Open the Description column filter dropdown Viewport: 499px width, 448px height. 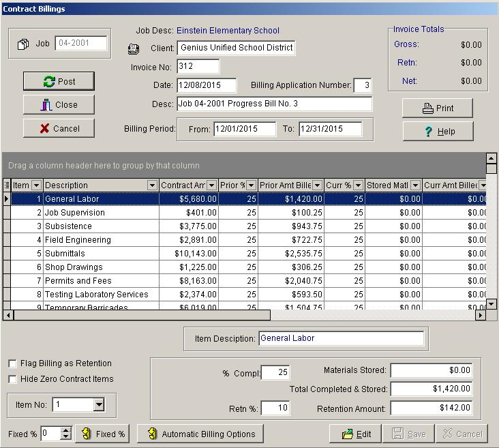click(153, 185)
